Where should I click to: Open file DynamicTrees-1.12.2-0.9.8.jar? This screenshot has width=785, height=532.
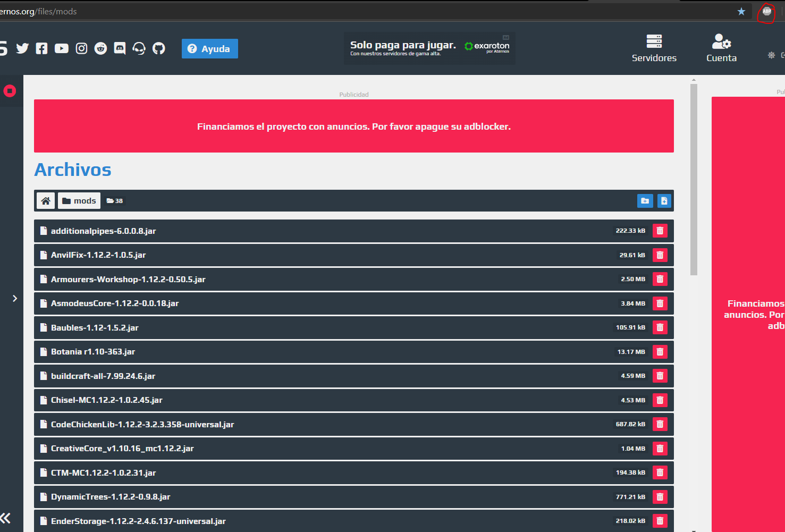point(354,497)
